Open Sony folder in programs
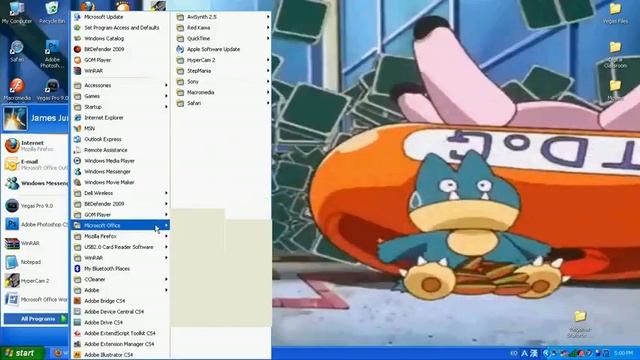 (x=222, y=82)
